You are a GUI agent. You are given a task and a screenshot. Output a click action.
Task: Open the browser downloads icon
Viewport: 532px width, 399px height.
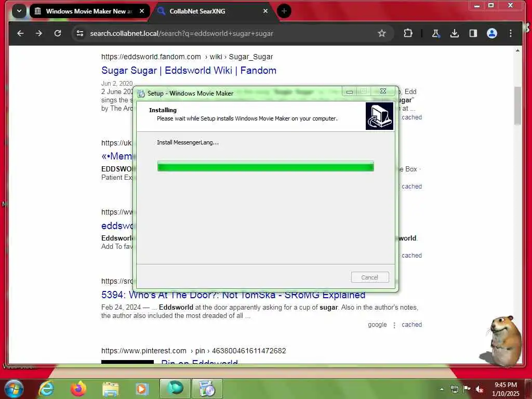point(454,33)
